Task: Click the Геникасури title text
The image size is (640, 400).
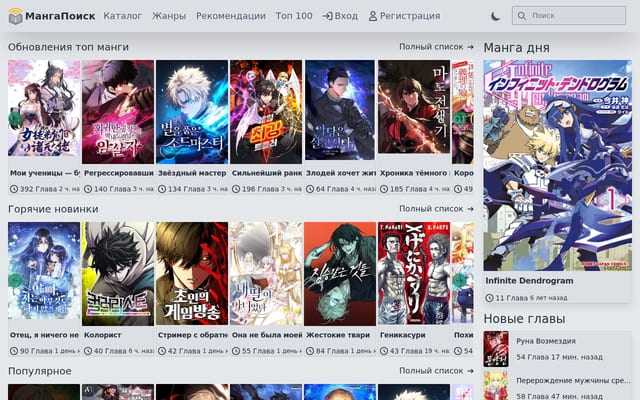Action: point(402,335)
